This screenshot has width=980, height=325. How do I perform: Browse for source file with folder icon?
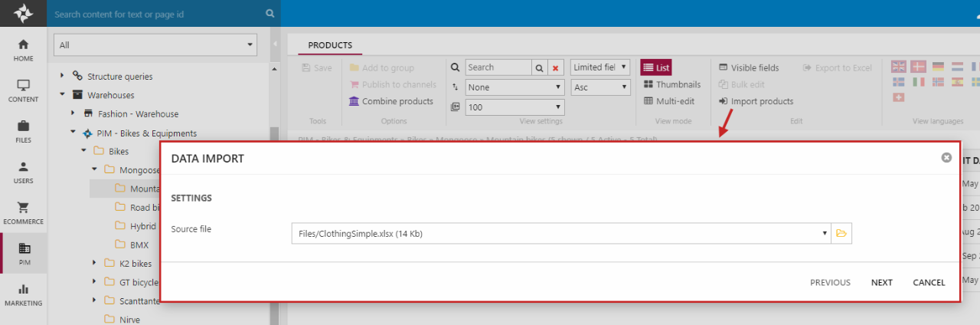[841, 233]
